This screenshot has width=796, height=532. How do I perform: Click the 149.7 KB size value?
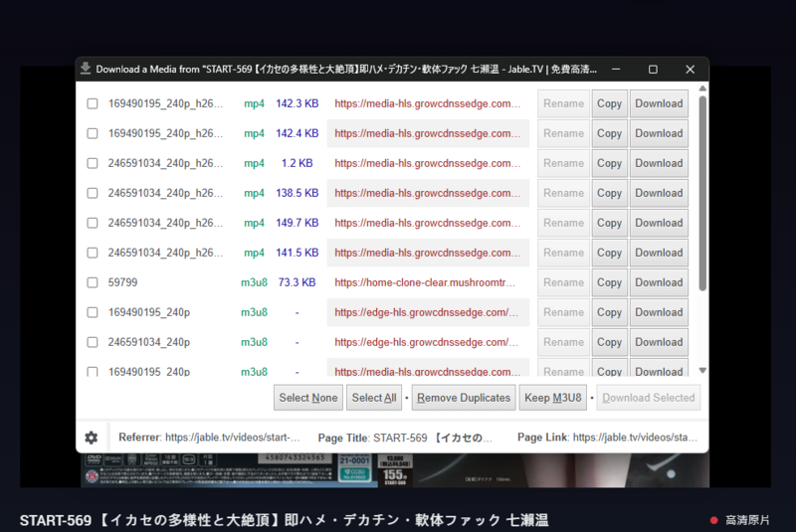(x=297, y=223)
